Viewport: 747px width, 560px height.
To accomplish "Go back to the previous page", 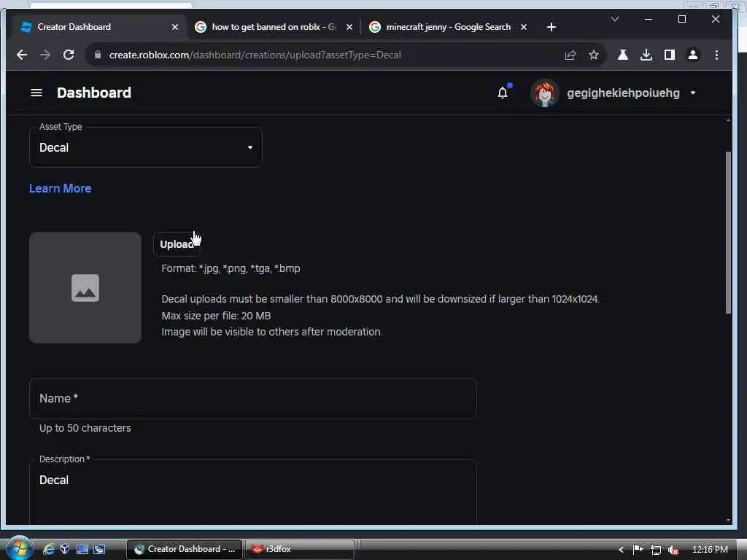I will [22, 55].
